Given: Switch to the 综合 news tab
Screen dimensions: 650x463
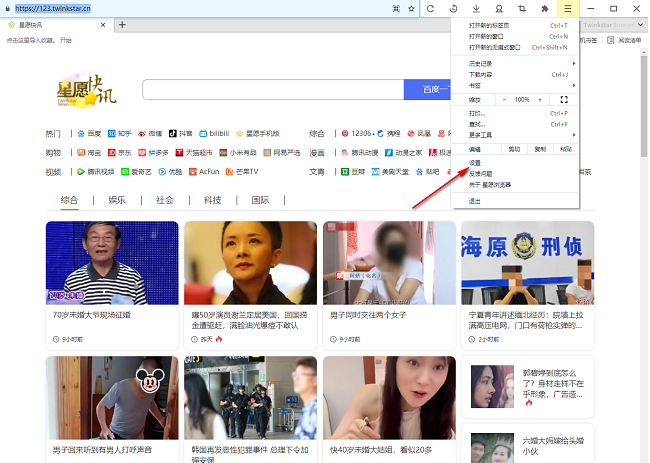Looking at the screenshot, I should 69,200.
